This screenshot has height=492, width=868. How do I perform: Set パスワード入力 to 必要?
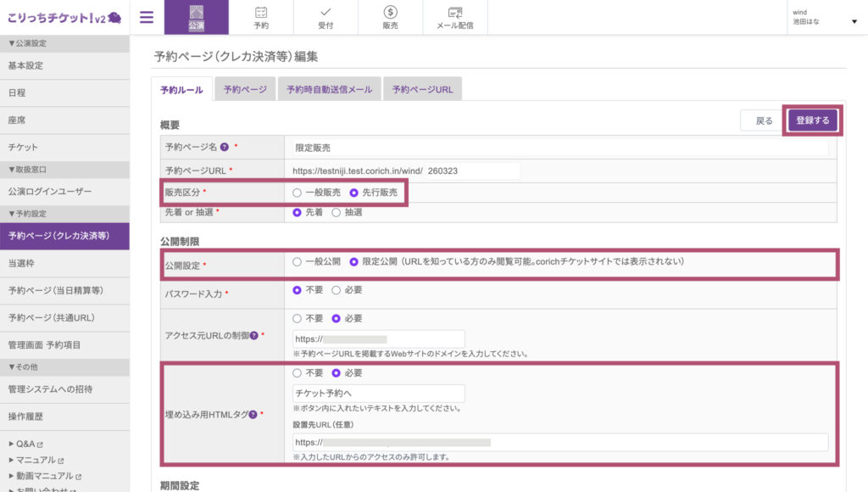coord(336,290)
